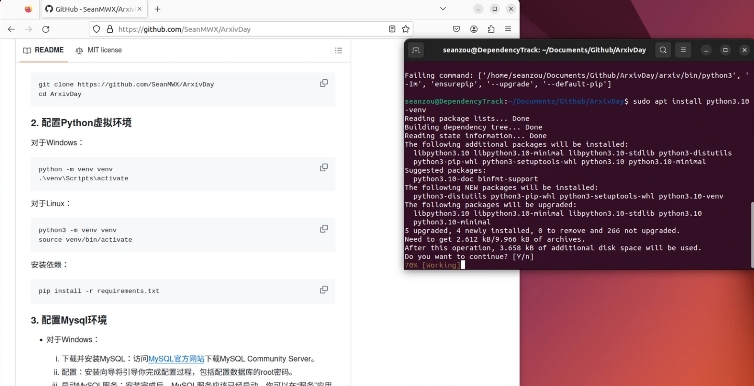
Task: Bookmark this page with star icon
Action: click(x=405, y=29)
